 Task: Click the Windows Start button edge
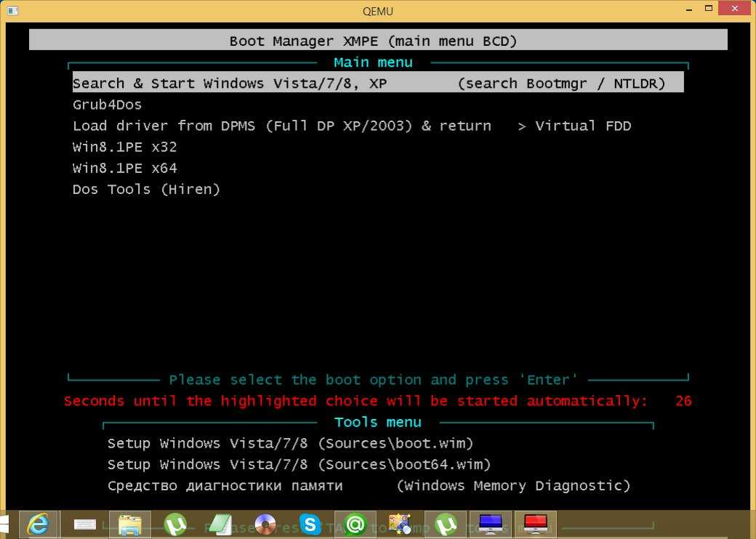4,524
